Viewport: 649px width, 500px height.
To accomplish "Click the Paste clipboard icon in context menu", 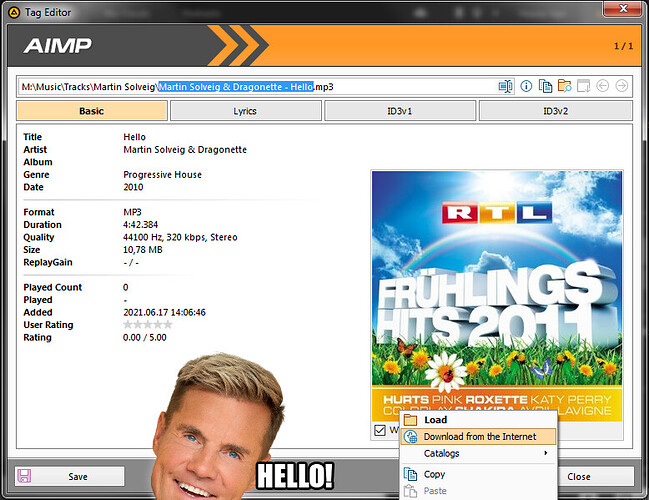I will pyautogui.click(x=410, y=491).
